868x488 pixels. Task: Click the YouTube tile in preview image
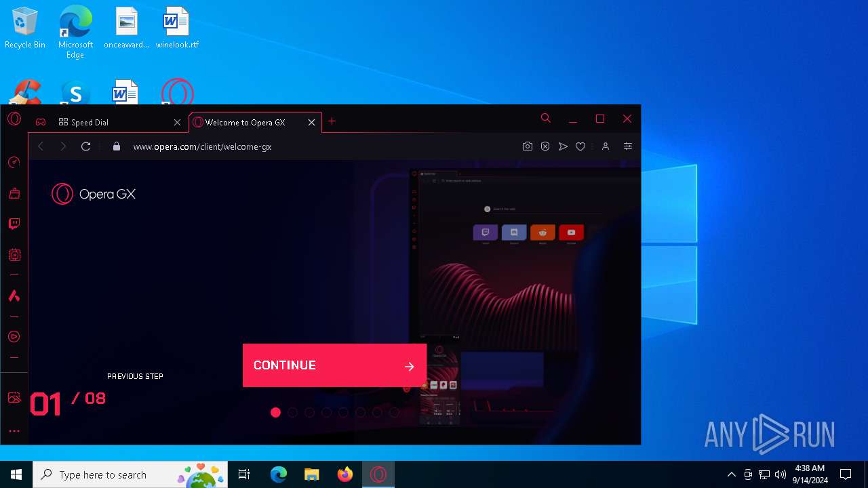point(571,232)
